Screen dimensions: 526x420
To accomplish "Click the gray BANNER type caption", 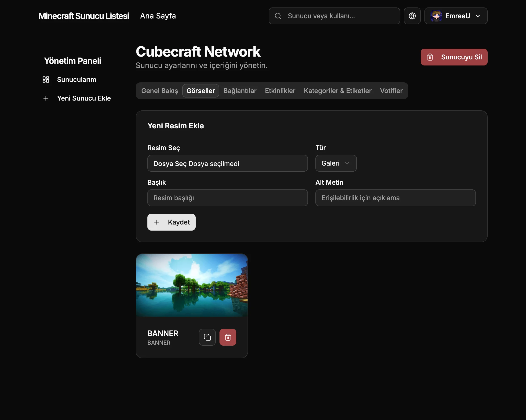I will coord(159,343).
